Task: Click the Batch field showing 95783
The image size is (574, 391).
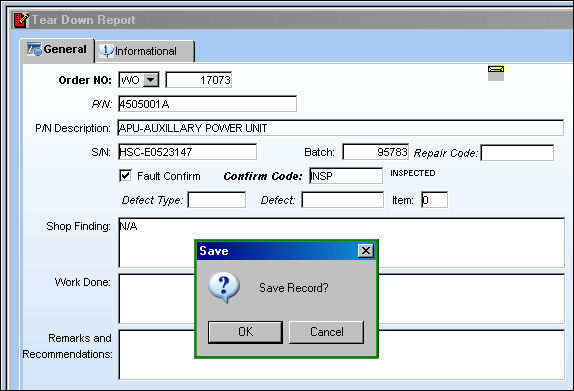Action: (x=375, y=152)
